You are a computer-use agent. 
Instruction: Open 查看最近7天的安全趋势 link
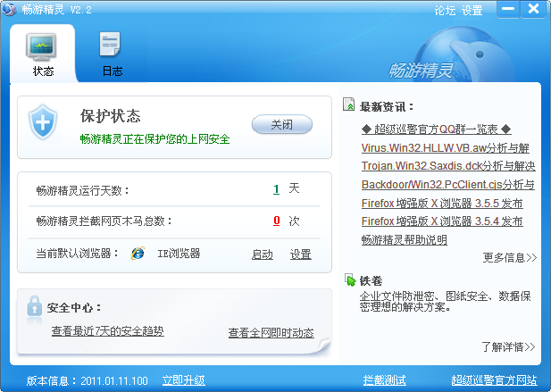(107, 331)
